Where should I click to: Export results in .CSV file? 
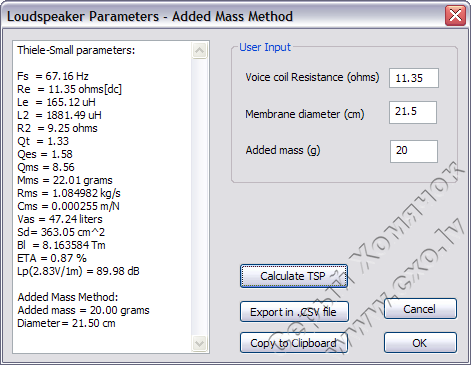tap(294, 312)
